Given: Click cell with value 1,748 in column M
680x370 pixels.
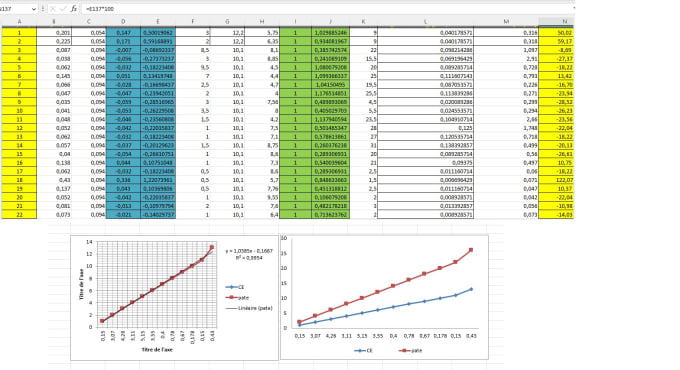Looking at the screenshot, I should [x=506, y=128].
